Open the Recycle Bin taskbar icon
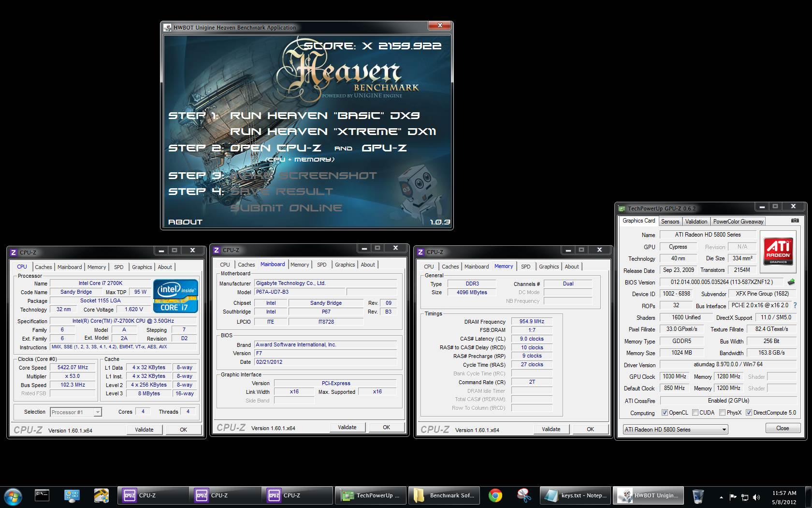This screenshot has width=812, height=508. click(x=697, y=496)
